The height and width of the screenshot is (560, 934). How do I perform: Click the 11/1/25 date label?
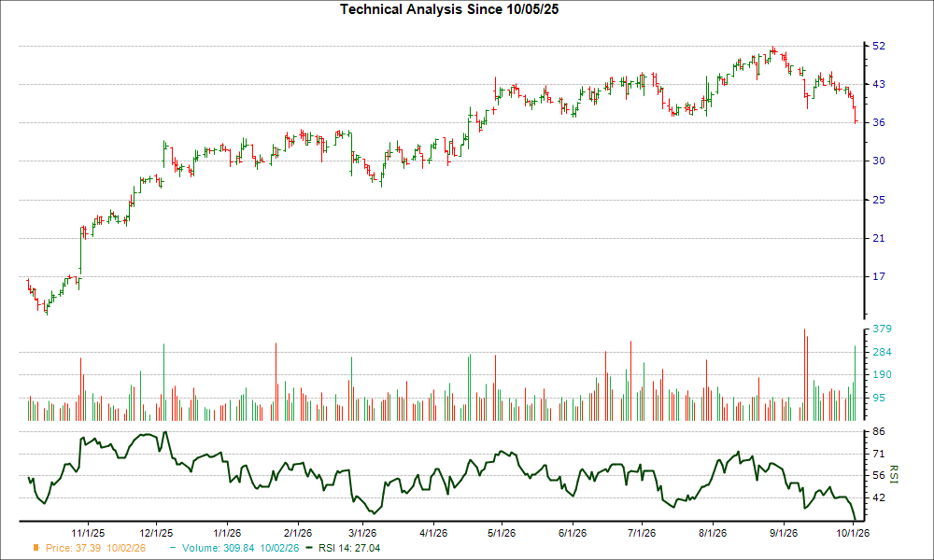coord(88,533)
